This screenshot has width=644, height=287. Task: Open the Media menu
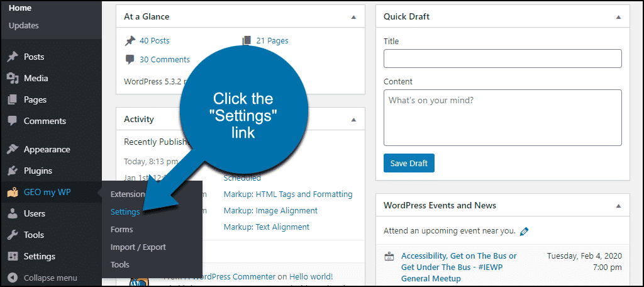pos(36,78)
